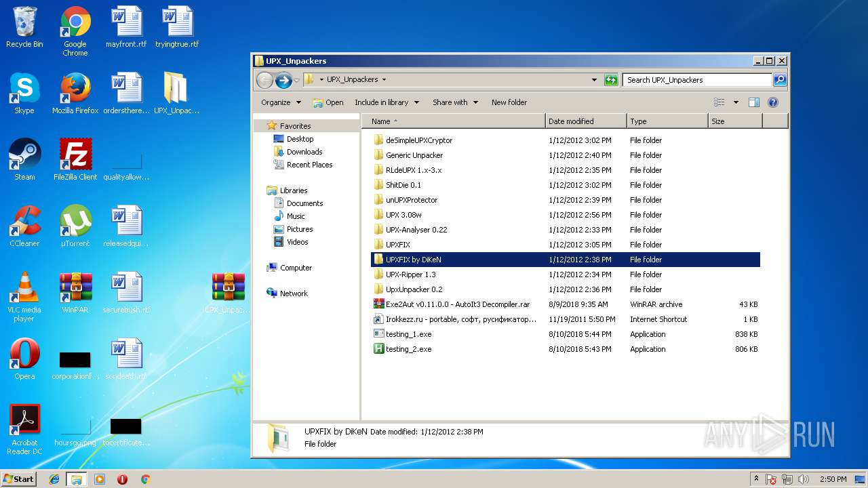Open the Organize dropdown menu

tap(280, 102)
